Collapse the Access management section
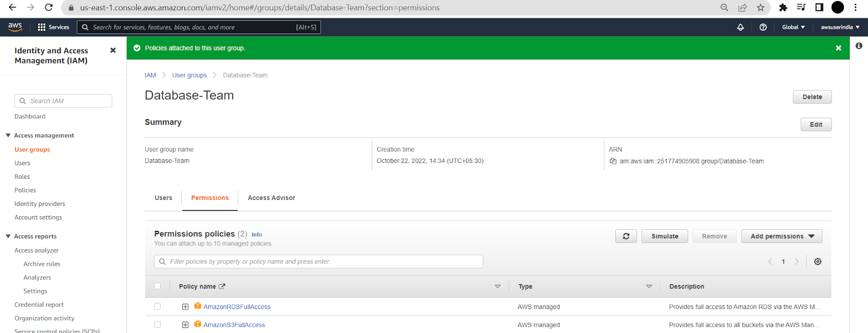868x333 pixels. coord(8,135)
